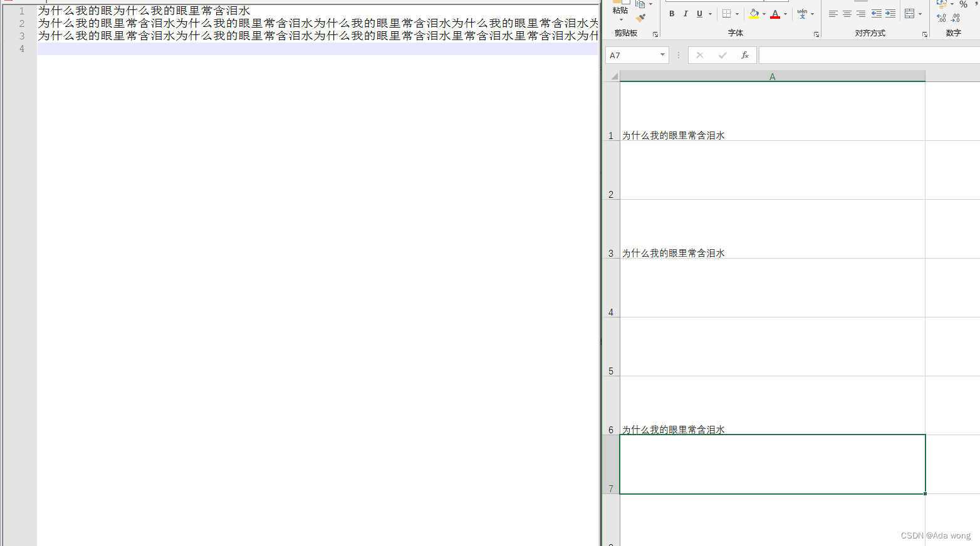Click the copy icon in clipboard group
Screen dimensions: 980x546
point(640,4)
